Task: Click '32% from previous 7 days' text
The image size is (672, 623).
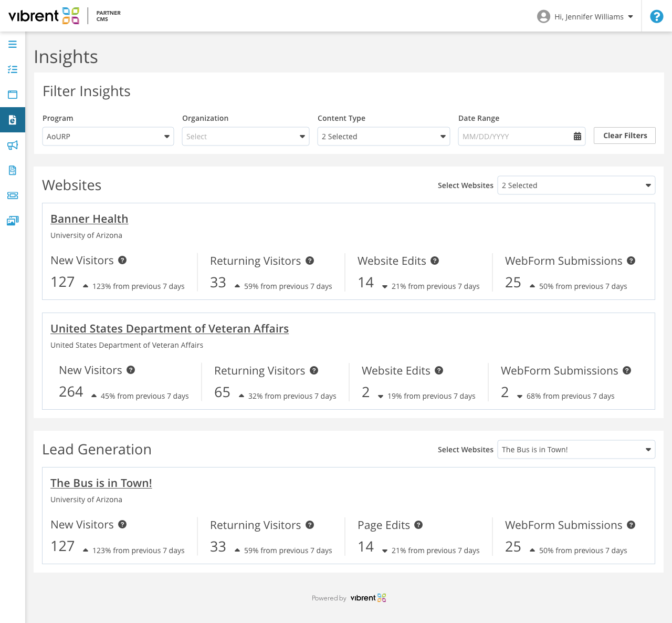Action: click(292, 396)
